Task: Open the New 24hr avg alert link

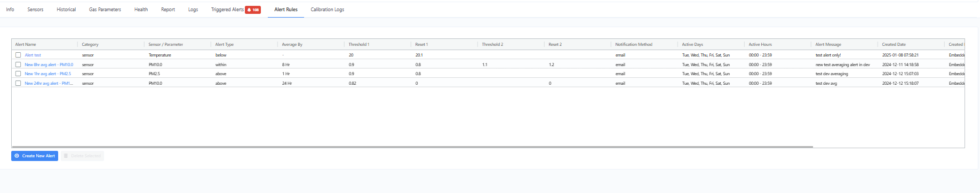Action: click(x=49, y=83)
